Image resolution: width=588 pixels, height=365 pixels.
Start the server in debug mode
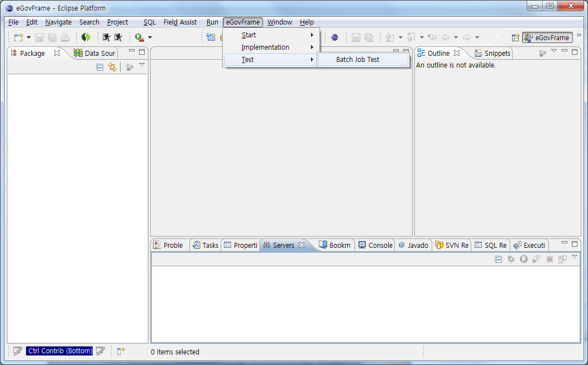click(510, 259)
